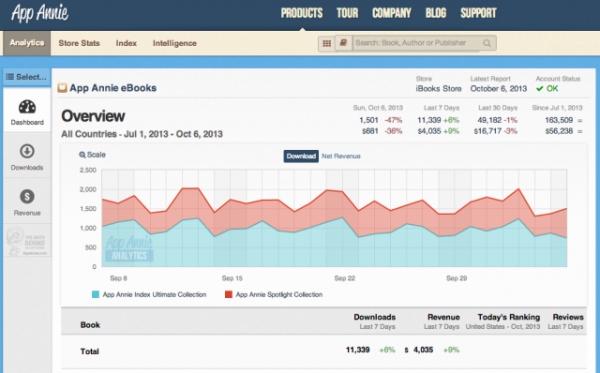600x373 pixels.
Task: Select the Analytics tab
Action: [x=27, y=43]
